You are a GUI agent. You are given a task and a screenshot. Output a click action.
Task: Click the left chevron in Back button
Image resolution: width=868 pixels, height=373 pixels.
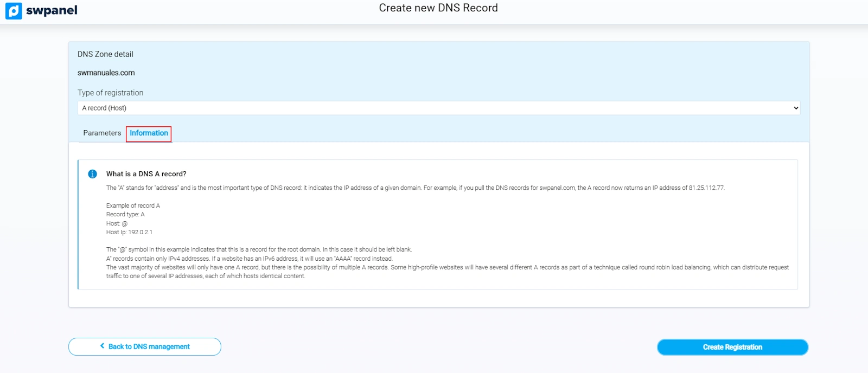tap(102, 346)
